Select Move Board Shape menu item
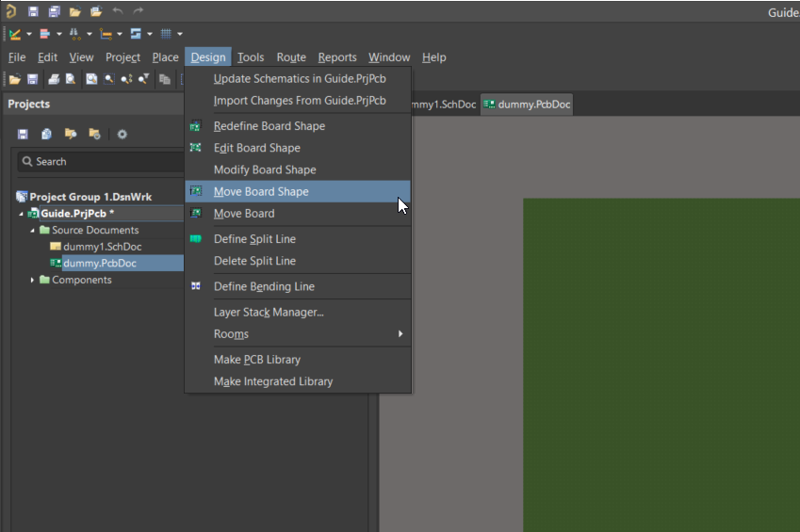The image size is (800, 532). [x=261, y=191]
